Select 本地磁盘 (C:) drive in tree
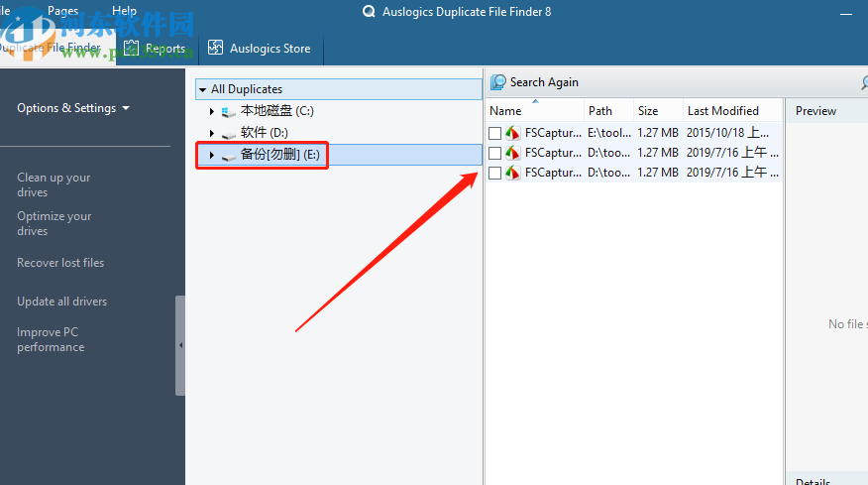The height and width of the screenshot is (485, 868). tap(276, 111)
